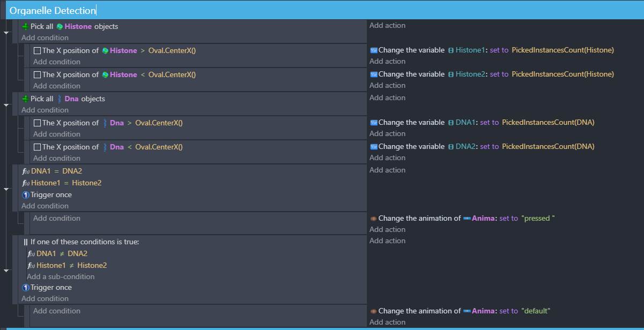Add a condition in the "default" animation sub-event
The width and height of the screenshot is (644, 330).
(x=57, y=311)
